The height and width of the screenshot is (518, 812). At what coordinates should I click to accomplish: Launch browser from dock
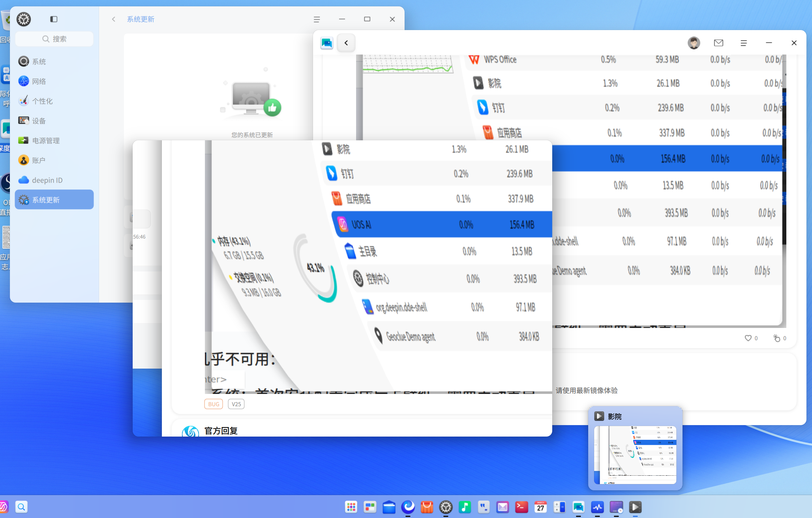(408, 507)
